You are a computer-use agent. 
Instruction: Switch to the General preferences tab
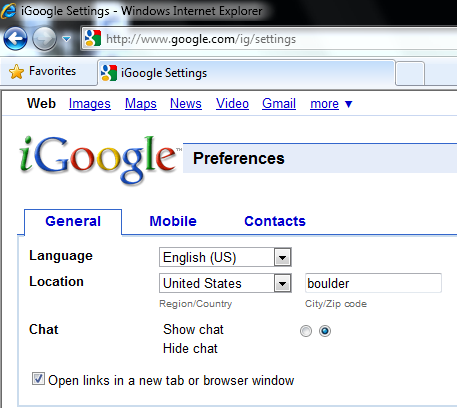coord(73,221)
